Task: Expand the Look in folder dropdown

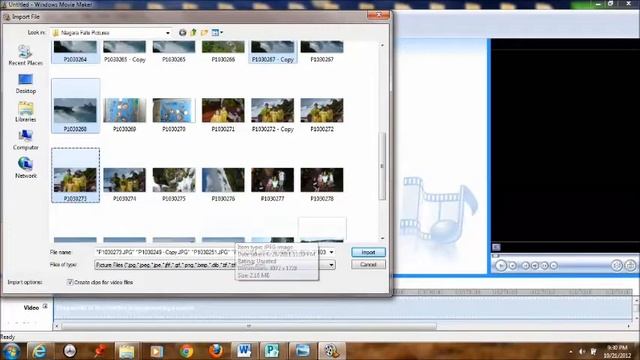Action: coord(168,33)
